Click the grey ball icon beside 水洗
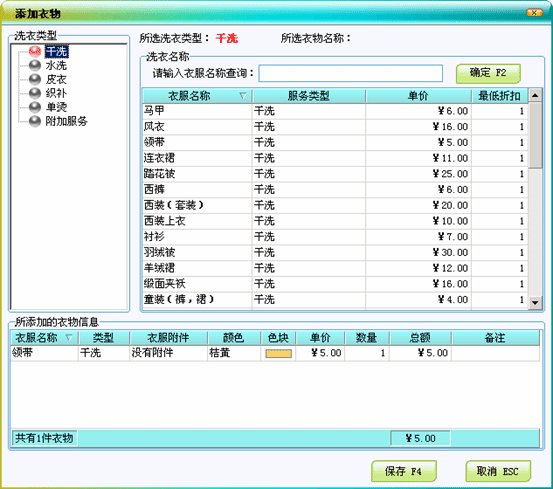Viewport: 553px width, 489px height. [x=35, y=65]
